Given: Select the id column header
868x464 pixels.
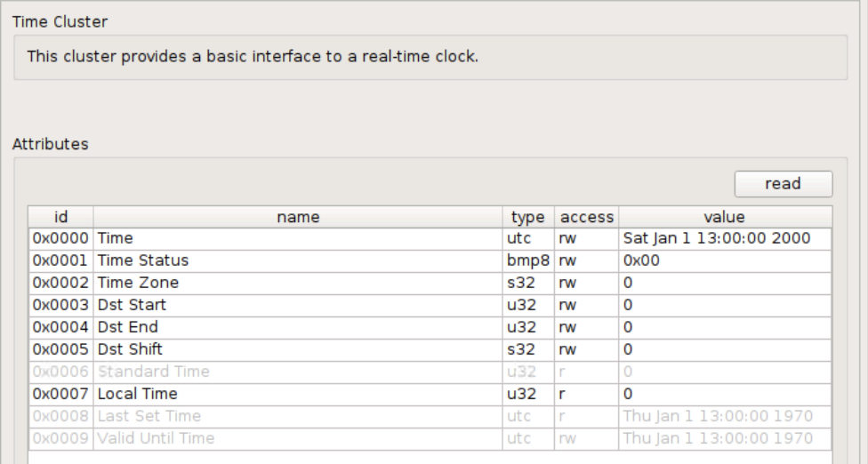Looking at the screenshot, I should pos(60,217).
